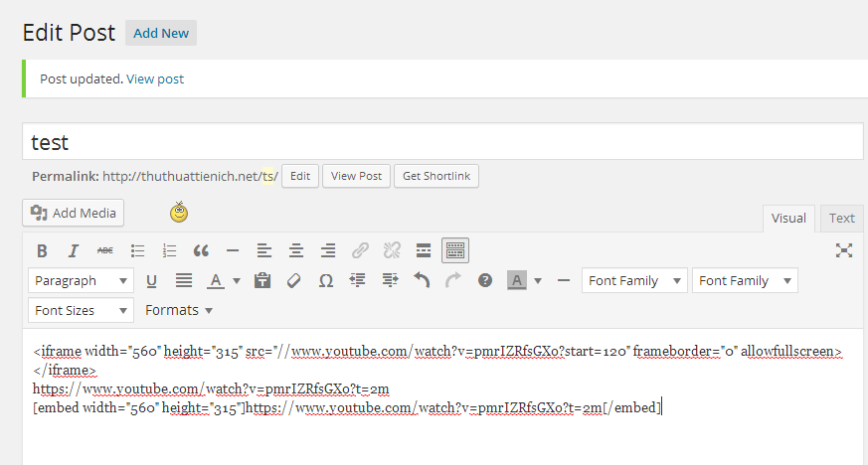The height and width of the screenshot is (465, 868).
Task: Click the post title field 'test'
Action: click(442, 142)
